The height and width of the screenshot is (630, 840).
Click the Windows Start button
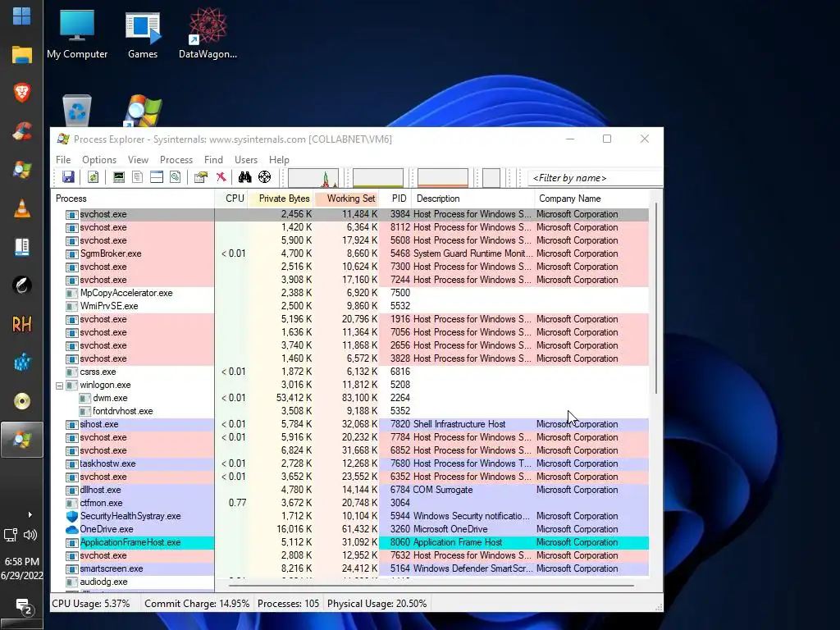point(21,16)
